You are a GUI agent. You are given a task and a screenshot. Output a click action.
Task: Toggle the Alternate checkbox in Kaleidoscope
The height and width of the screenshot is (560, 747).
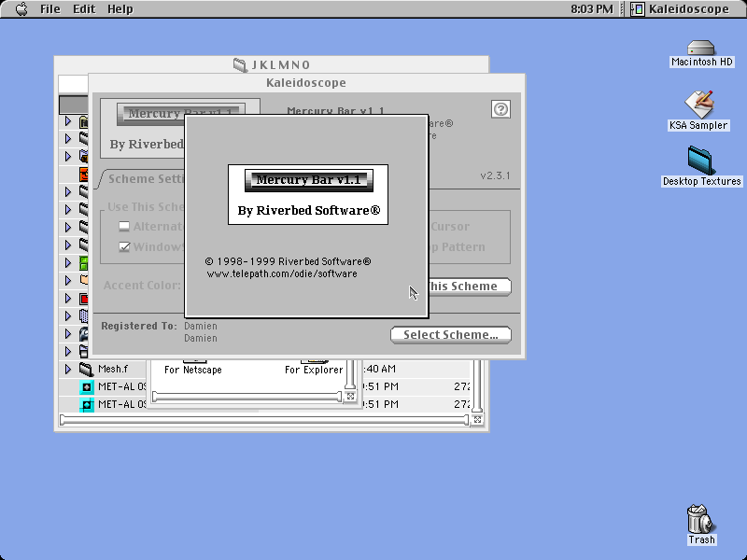click(x=124, y=226)
